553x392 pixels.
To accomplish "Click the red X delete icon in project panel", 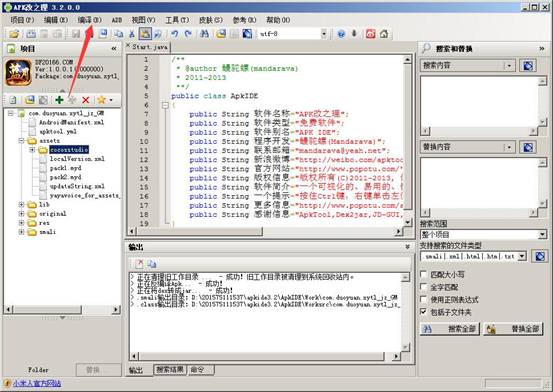I will pyautogui.click(x=85, y=100).
